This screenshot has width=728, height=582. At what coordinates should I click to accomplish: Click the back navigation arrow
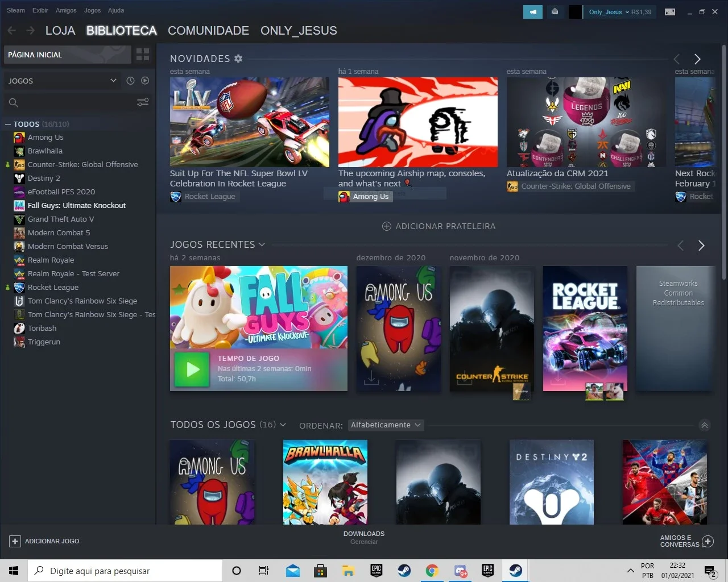(12, 30)
